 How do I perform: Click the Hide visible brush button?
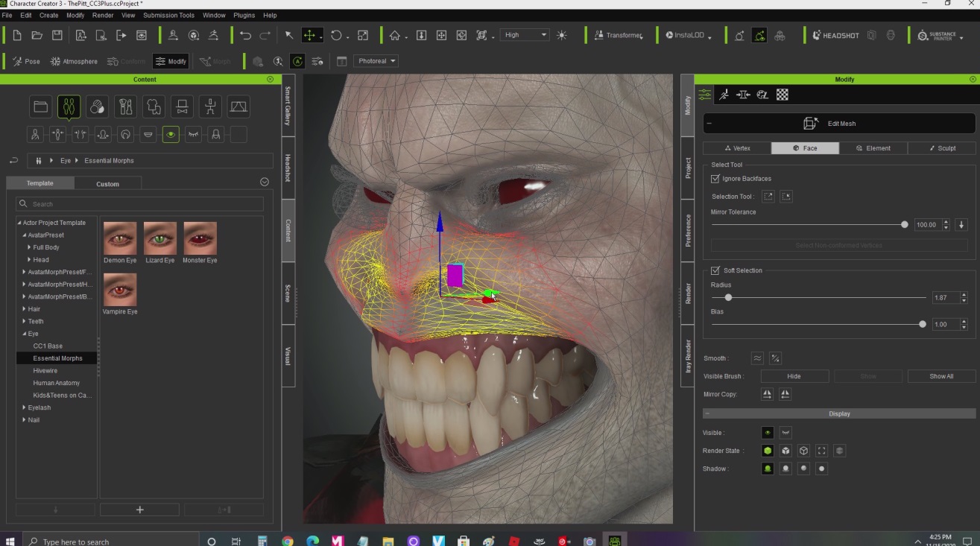[794, 376]
